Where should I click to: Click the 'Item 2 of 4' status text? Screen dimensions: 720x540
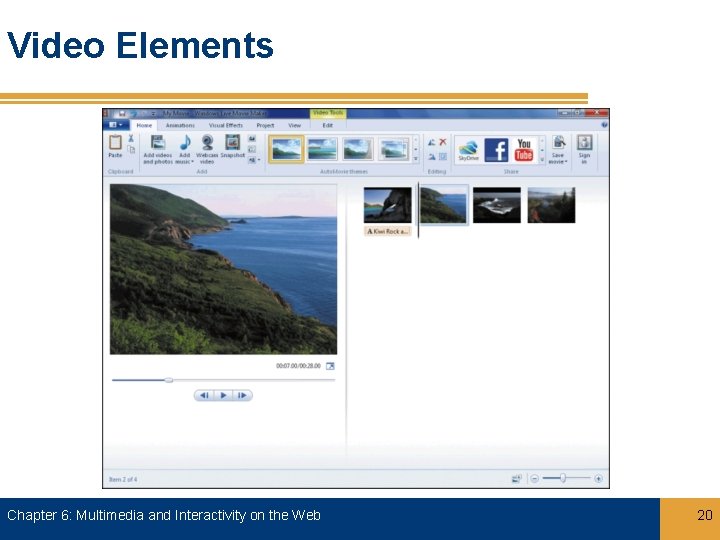(123, 479)
